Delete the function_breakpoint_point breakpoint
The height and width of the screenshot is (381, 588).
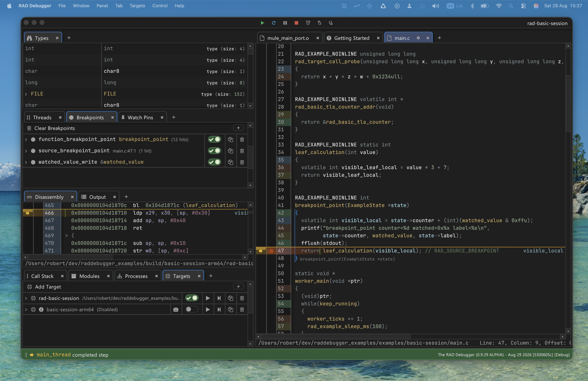click(x=242, y=139)
